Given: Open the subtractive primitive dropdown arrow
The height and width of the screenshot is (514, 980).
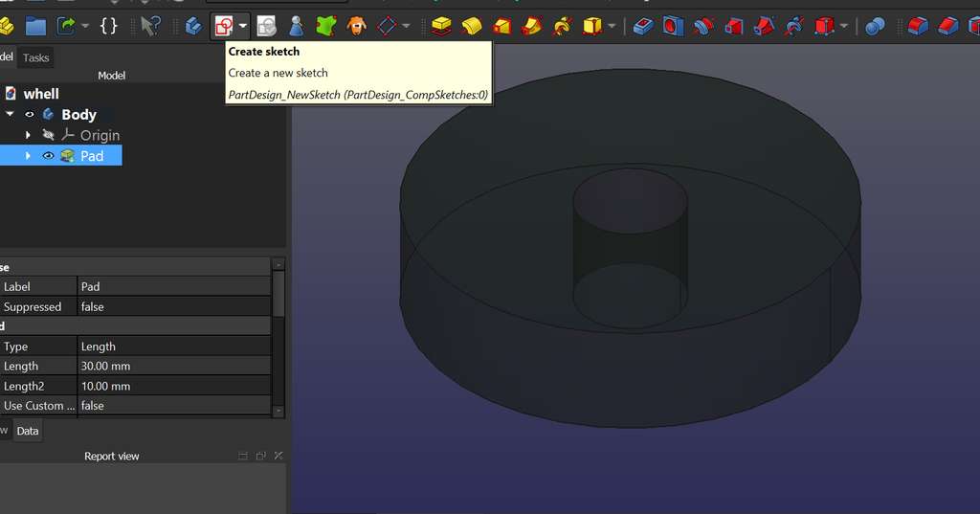Looking at the screenshot, I should (844, 26).
